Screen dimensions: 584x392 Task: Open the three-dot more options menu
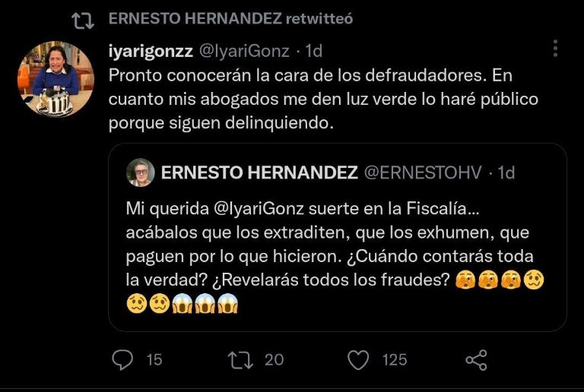coord(556,49)
